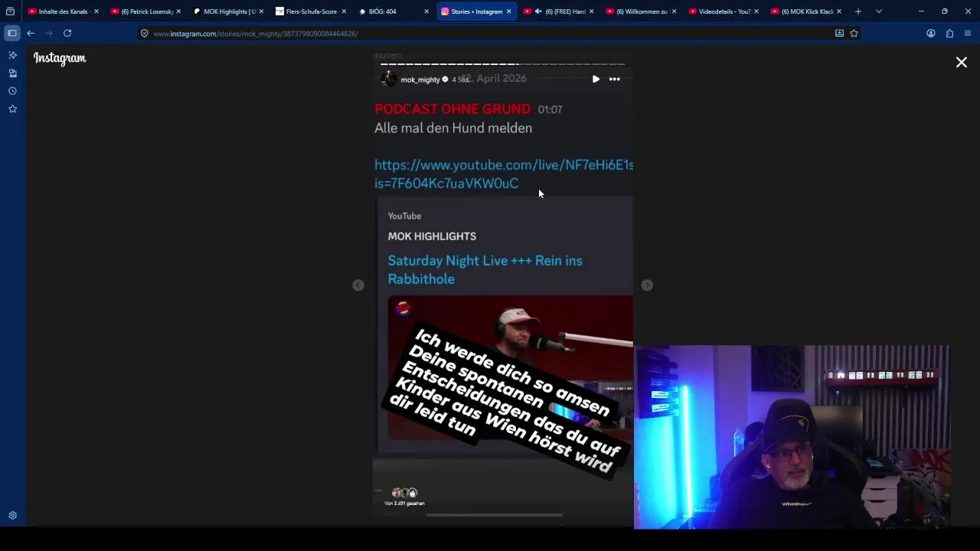Close the '(6) Patrick Losensky' tab
Viewport: 980px width, 551px height.
pyautogui.click(x=178, y=11)
